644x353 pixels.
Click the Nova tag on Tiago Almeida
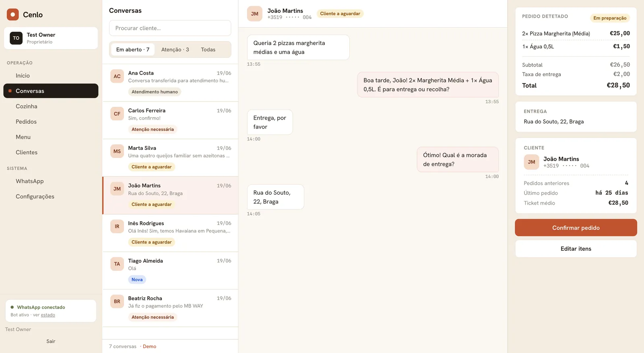[x=137, y=280]
